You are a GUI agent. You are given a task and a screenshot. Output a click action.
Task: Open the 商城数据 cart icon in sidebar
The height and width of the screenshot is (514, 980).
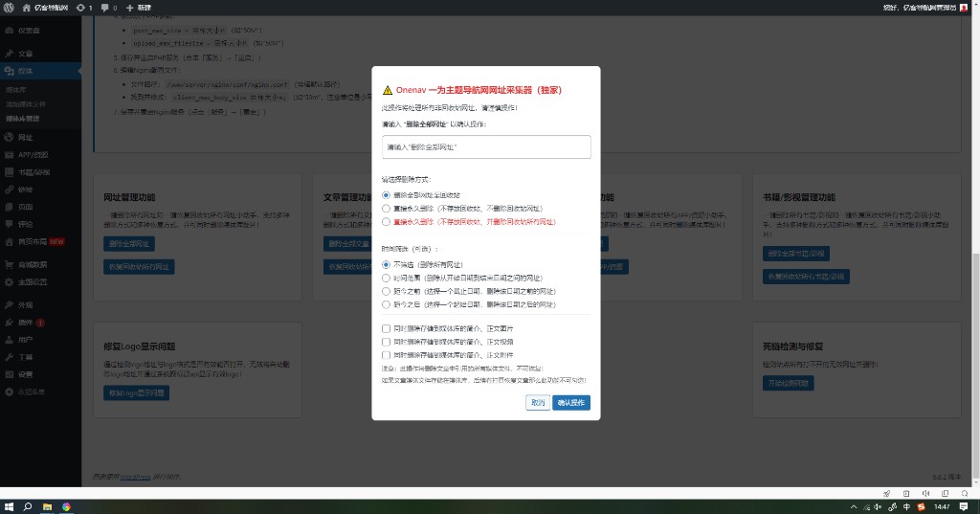(9, 264)
